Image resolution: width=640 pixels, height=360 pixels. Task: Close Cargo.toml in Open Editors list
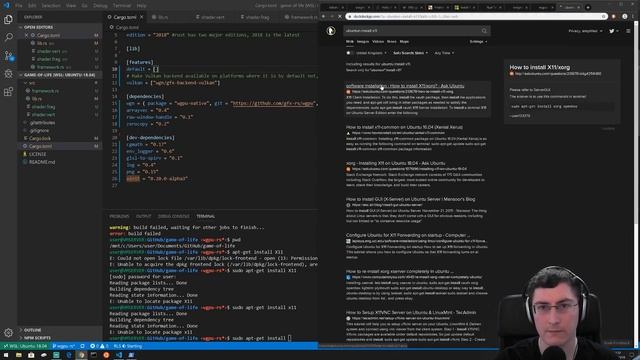(x=27, y=36)
